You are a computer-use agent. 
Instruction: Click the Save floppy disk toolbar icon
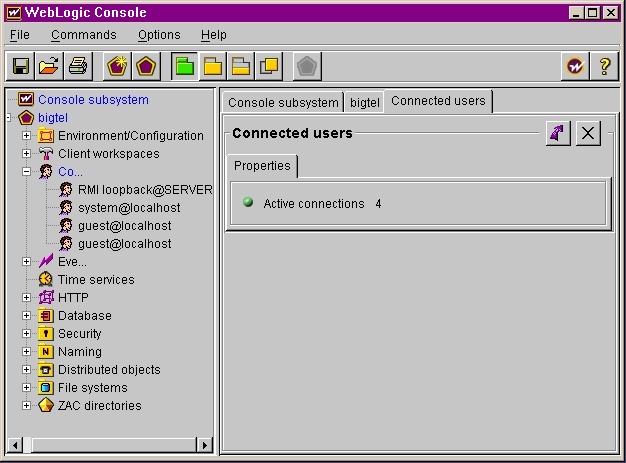21,66
